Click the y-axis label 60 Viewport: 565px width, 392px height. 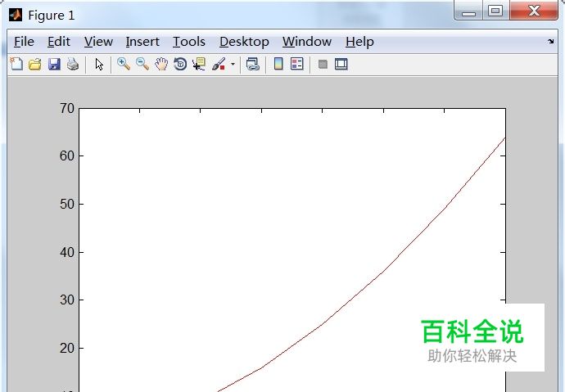click(x=67, y=155)
